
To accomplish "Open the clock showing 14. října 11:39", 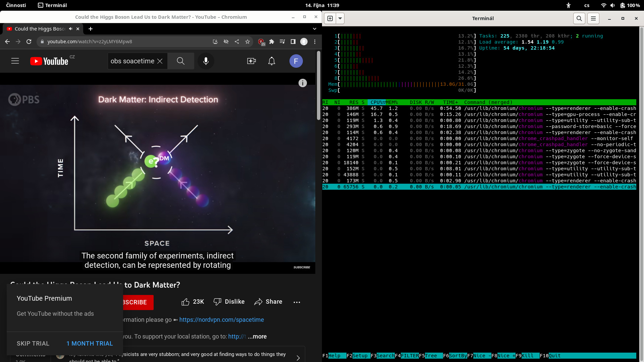I will point(322,5).
